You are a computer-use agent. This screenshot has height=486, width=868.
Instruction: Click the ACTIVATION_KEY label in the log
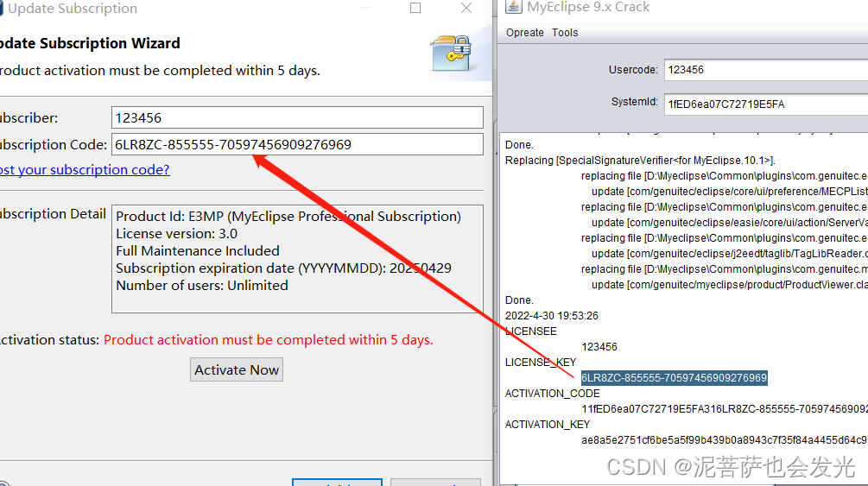547,425
